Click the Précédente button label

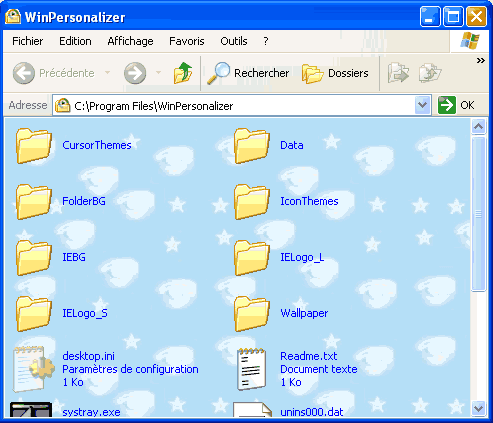tap(67, 73)
